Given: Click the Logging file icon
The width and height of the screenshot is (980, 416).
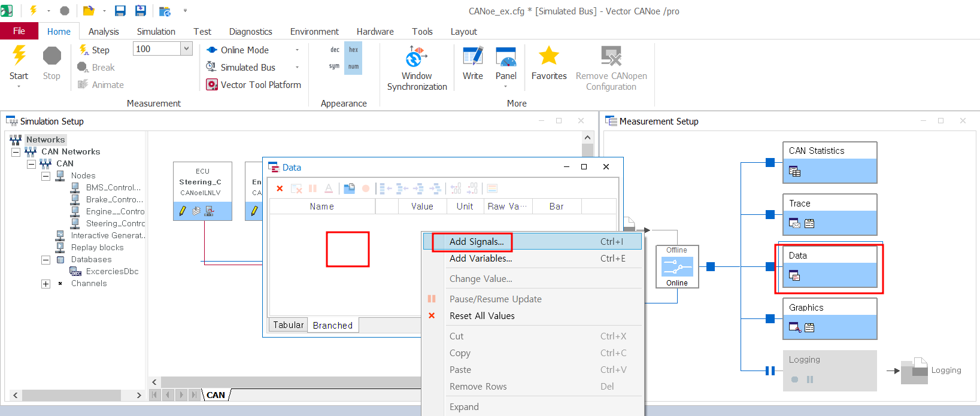Looking at the screenshot, I should click(914, 371).
